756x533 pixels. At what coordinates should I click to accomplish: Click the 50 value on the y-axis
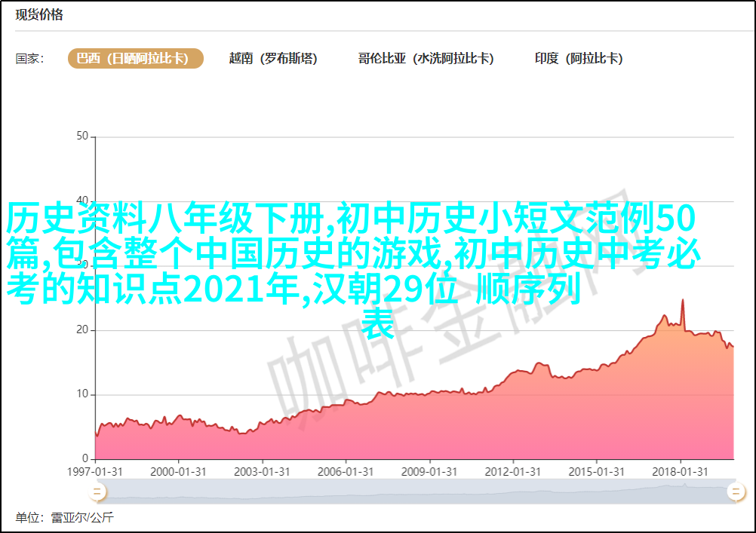[82, 136]
